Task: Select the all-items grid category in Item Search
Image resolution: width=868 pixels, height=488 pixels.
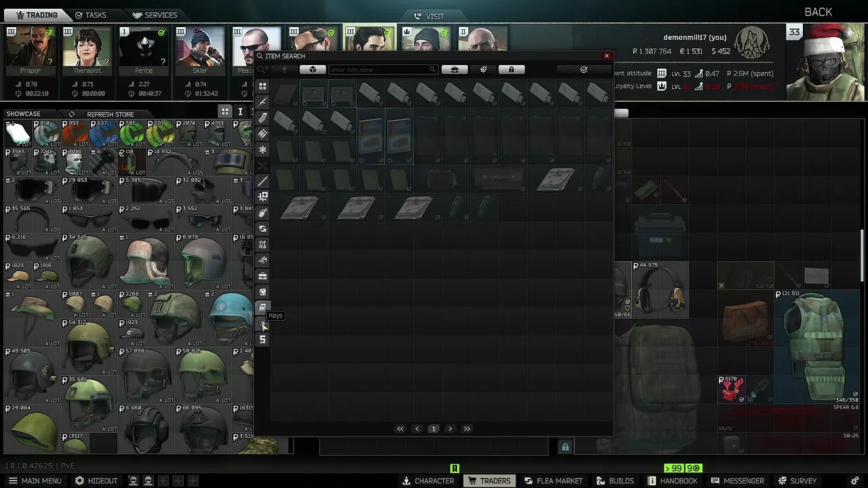Action: point(262,86)
